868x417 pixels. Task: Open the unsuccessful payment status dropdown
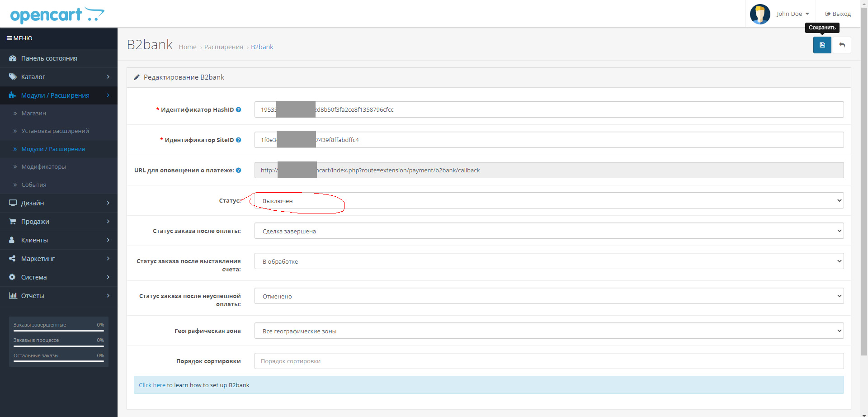click(x=549, y=296)
